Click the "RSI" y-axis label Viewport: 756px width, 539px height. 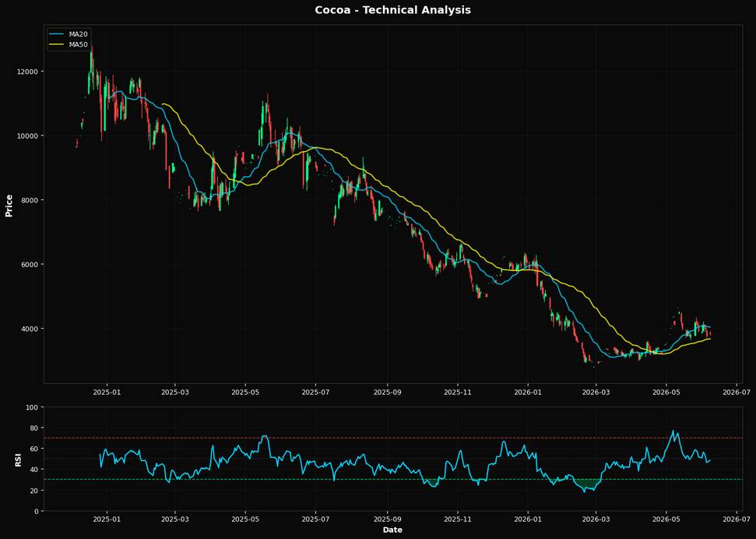point(19,459)
